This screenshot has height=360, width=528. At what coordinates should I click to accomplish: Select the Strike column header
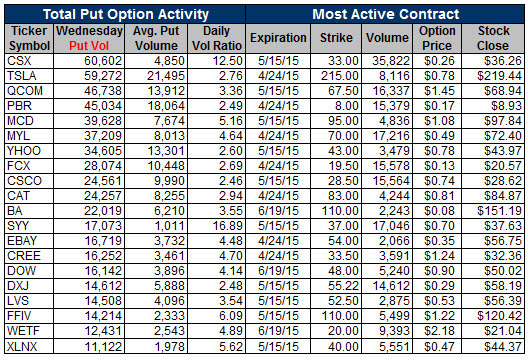pos(336,38)
